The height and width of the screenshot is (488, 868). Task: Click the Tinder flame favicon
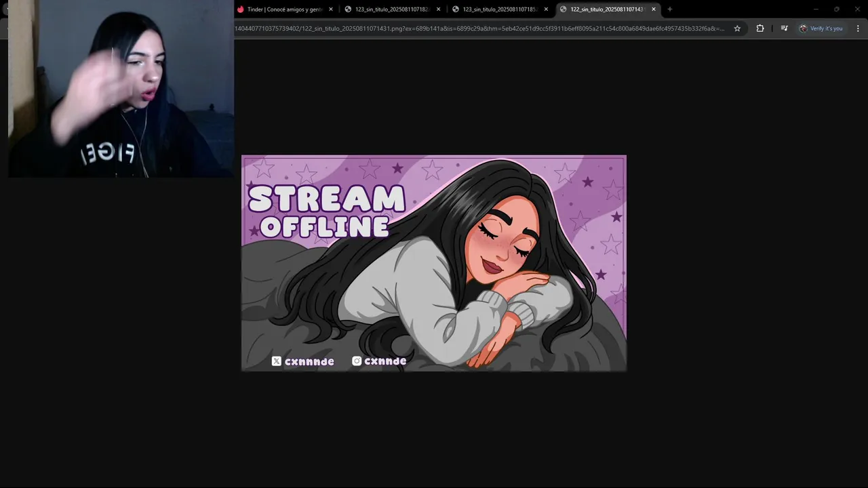point(241,9)
